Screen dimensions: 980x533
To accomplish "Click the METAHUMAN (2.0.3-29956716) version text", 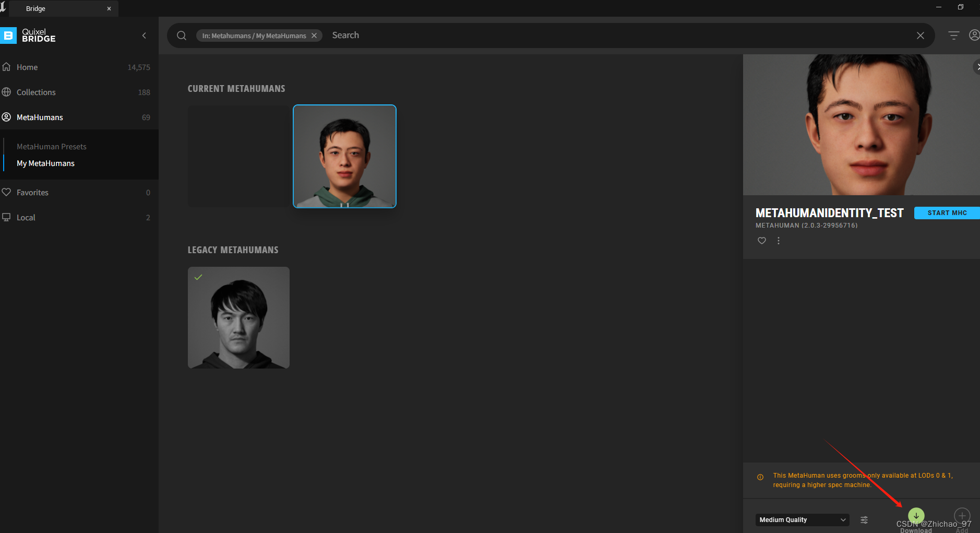I will [806, 226].
